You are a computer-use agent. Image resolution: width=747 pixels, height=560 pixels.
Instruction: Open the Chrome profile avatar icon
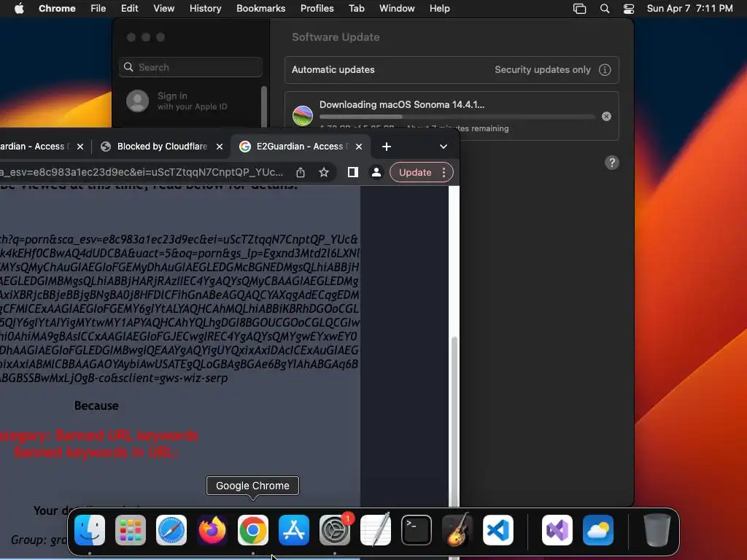[376, 172]
